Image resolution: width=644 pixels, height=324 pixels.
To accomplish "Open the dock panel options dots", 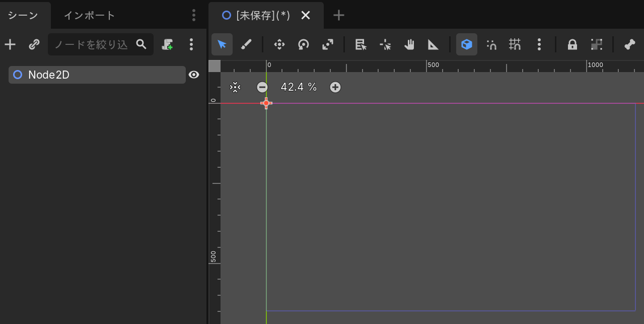I will [194, 15].
